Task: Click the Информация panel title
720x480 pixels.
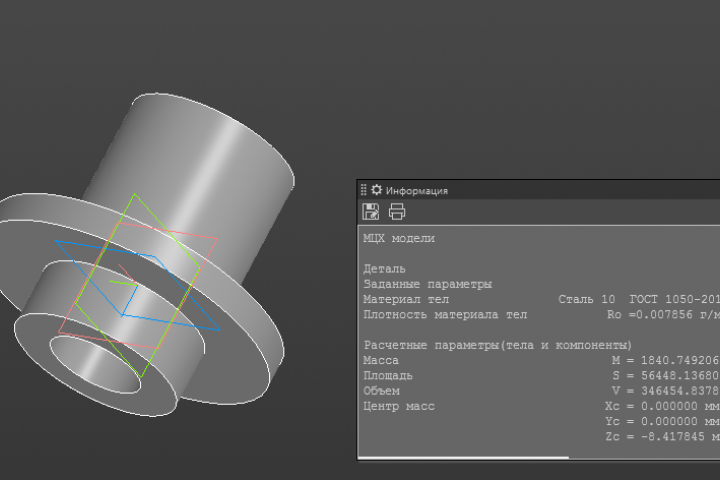Action: tap(416, 191)
